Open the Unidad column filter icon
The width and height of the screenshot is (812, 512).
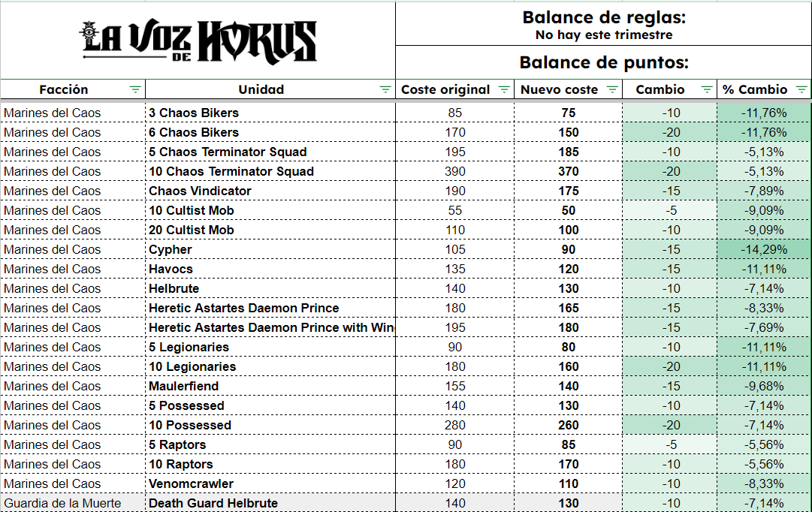coord(385,89)
